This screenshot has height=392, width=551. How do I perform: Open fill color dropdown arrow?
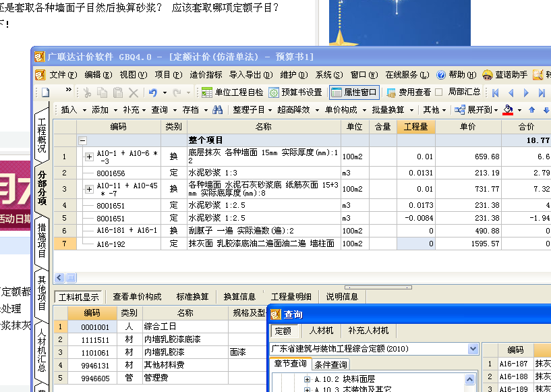519,111
